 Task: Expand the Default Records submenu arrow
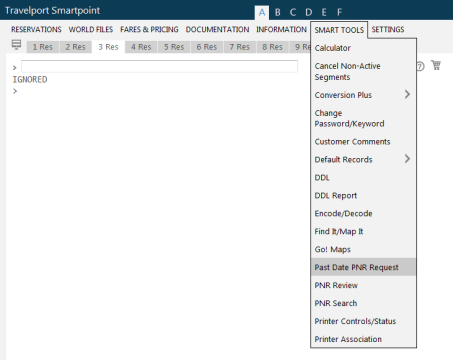click(407, 159)
